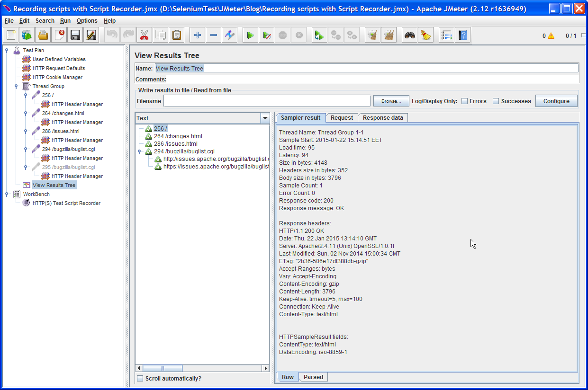Switch to the Response data tab

pos(383,118)
